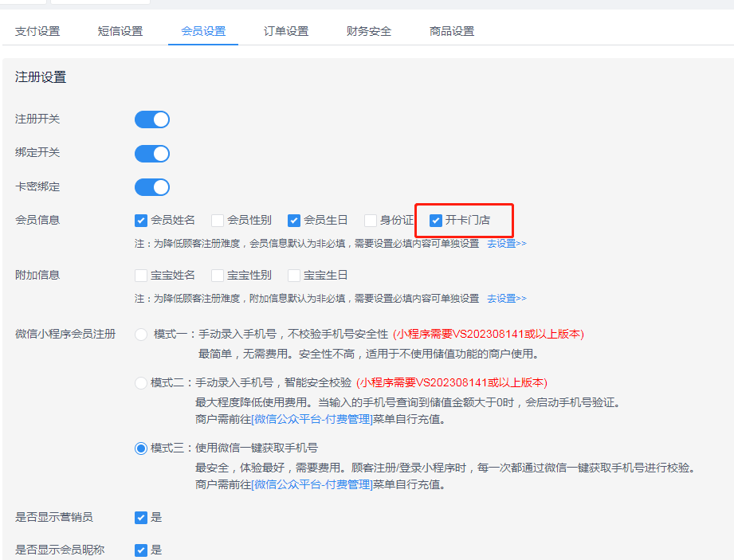
Task: Click red note after 模式一 about VS202308141
Action: 489,334
